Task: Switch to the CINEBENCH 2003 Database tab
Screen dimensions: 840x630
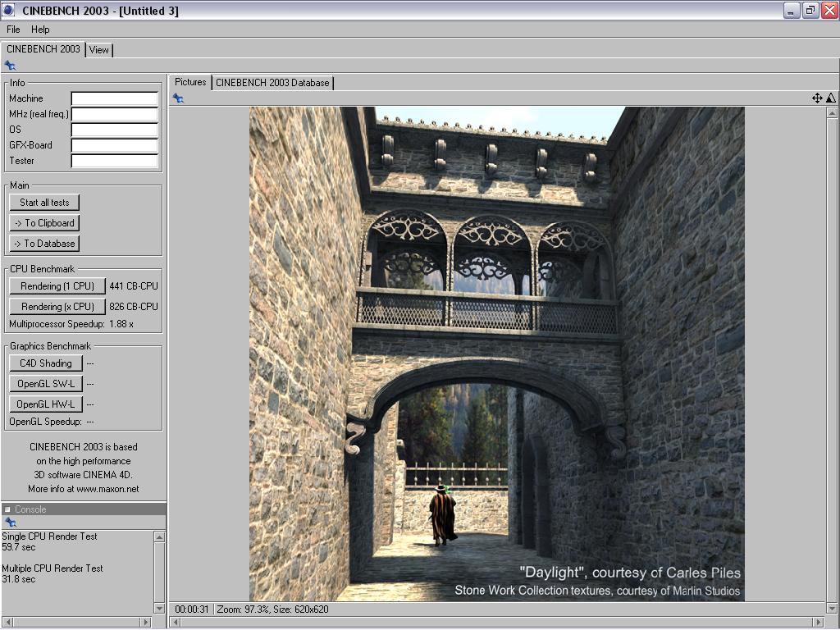Action: [x=272, y=83]
